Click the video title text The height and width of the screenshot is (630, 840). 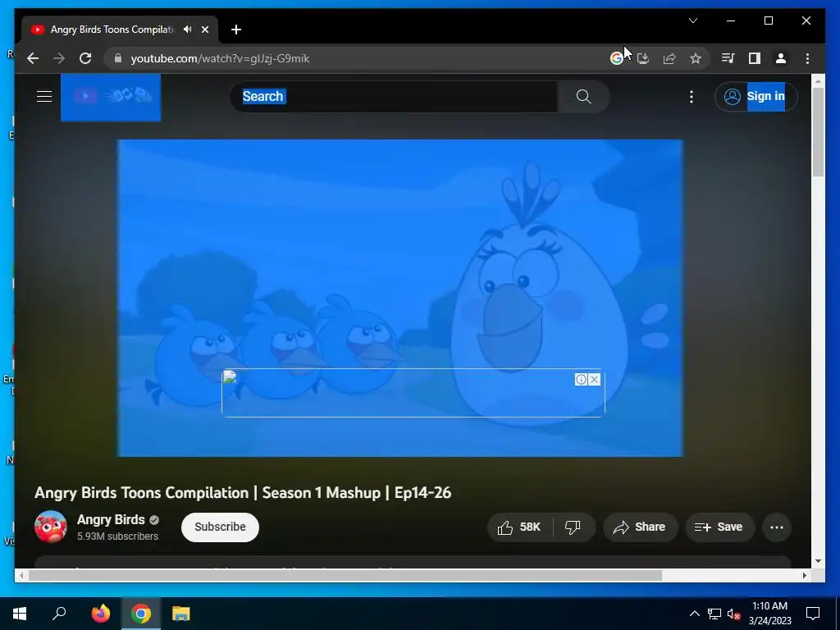(243, 493)
